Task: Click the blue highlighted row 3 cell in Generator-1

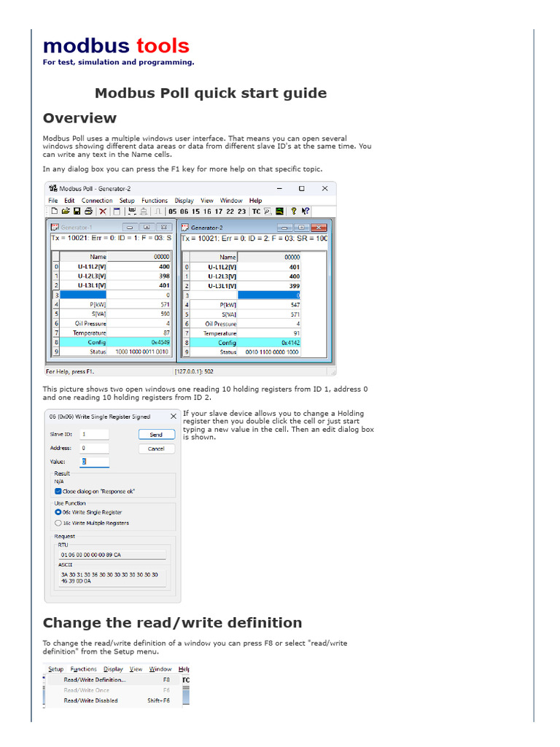Action: [83, 295]
